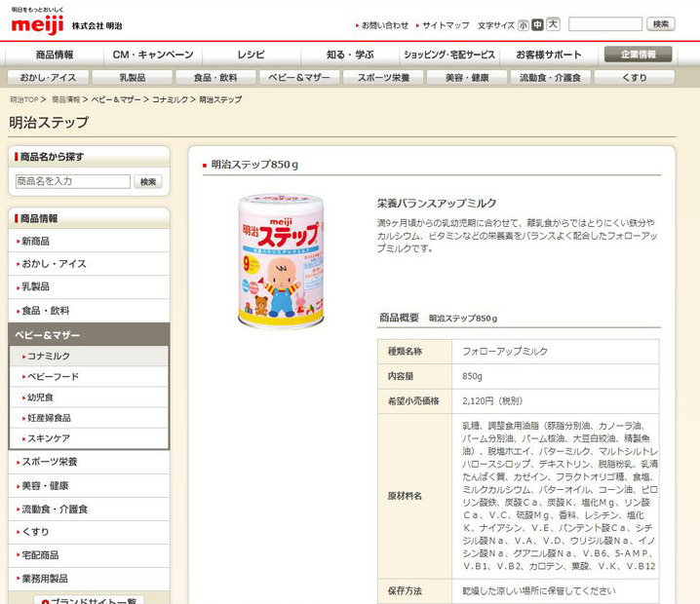Open the 知る・学ぶ navigation tab
700x604 pixels.
tap(350, 55)
